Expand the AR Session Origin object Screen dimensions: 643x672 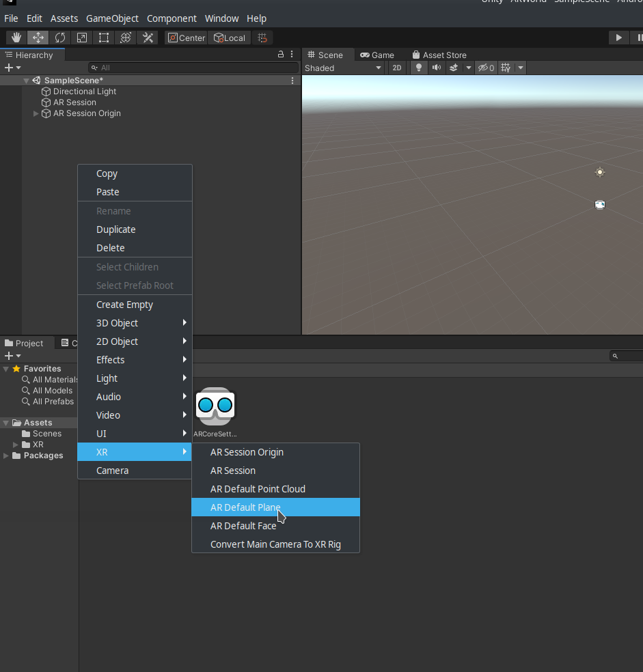tap(36, 113)
